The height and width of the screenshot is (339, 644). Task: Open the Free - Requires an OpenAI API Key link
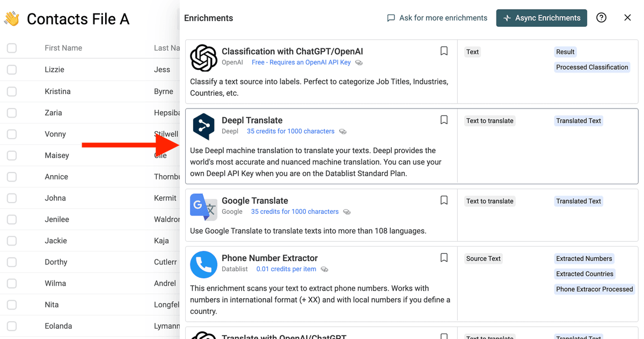(301, 62)
